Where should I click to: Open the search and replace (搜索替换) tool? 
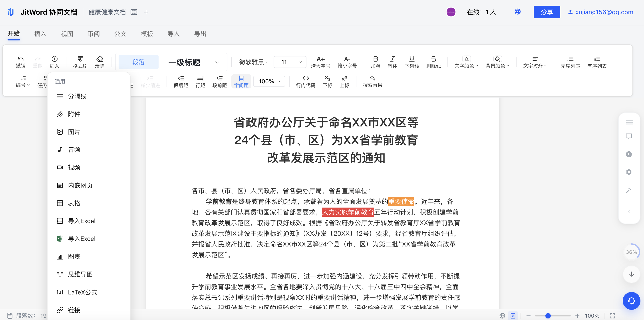(372, 79)
